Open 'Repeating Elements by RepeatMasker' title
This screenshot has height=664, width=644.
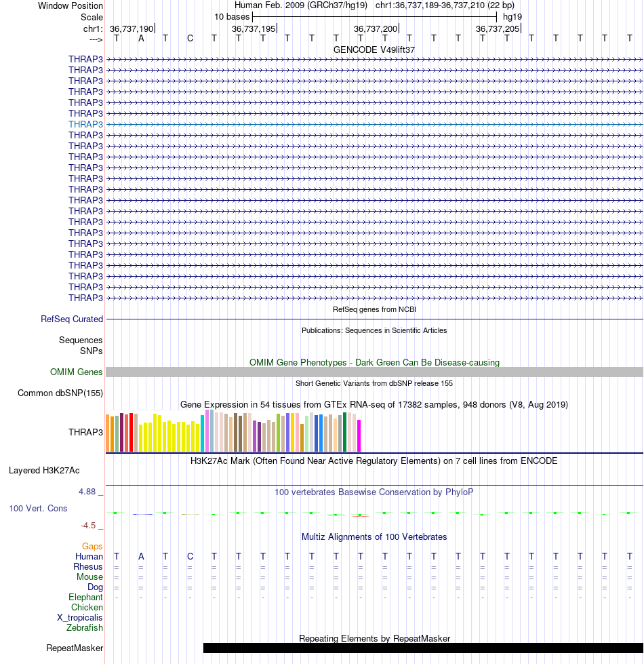pyautogui.click(x=374, y=639)
